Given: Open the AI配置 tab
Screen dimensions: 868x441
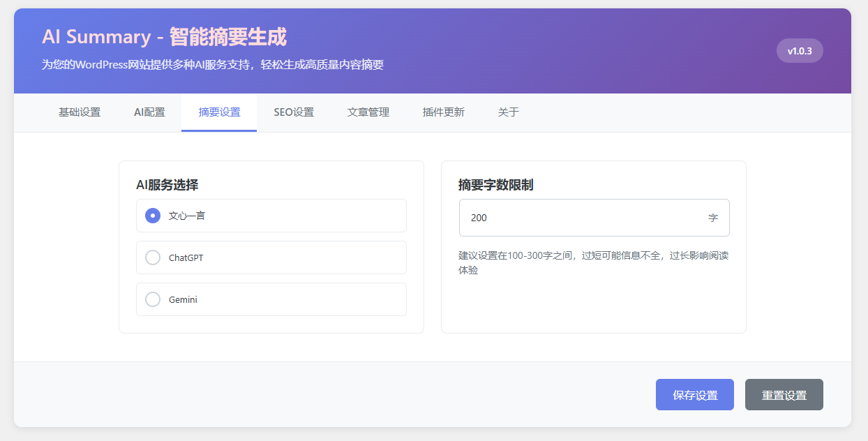Looking at the screenshot, I should (x=149, y=112).
